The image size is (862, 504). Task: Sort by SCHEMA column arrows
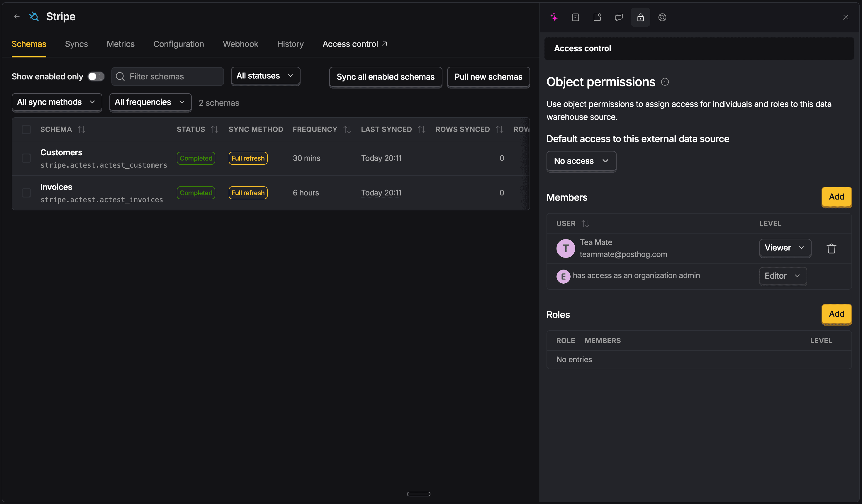coord(82,129)
